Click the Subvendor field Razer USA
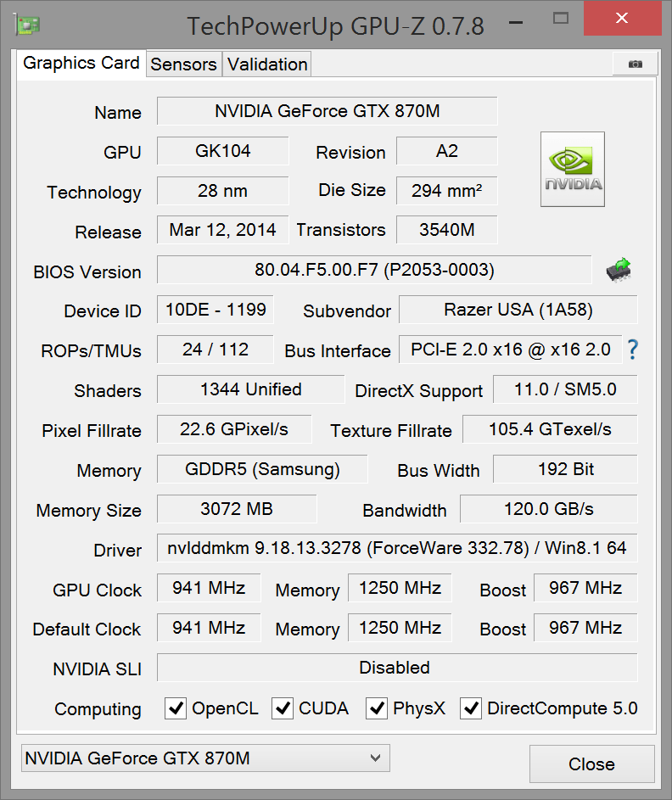The height and width of the screenshot is (800, 672). 518,310
